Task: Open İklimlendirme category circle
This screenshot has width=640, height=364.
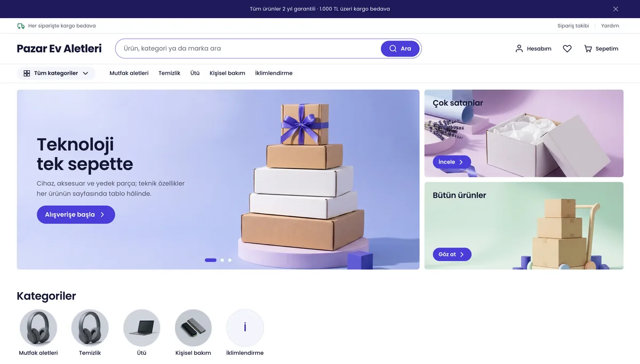Action: coord(245,328)
